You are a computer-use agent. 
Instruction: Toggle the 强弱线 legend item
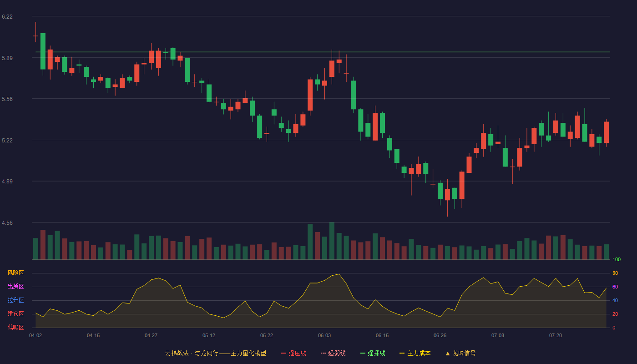(x=333, y=353)
